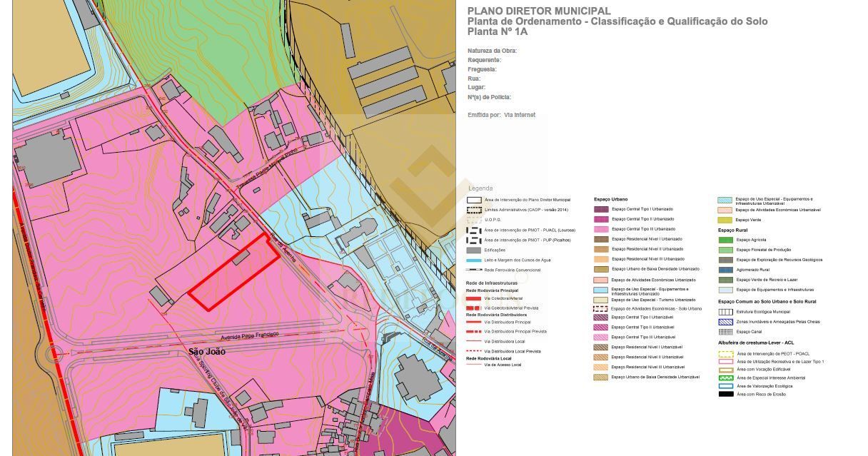This screenshot has width=868, height=456.
Task: Click the Edificações gray legend symbol
Action: pyautogui.click(x=473, y=250)
